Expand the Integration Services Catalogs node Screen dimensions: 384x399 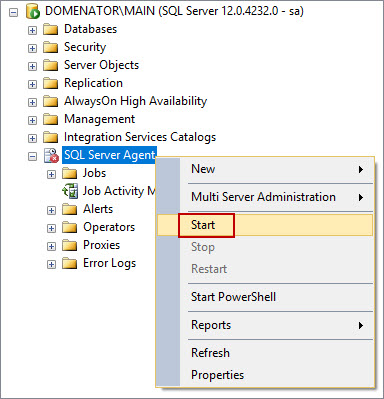click(32, 138)
